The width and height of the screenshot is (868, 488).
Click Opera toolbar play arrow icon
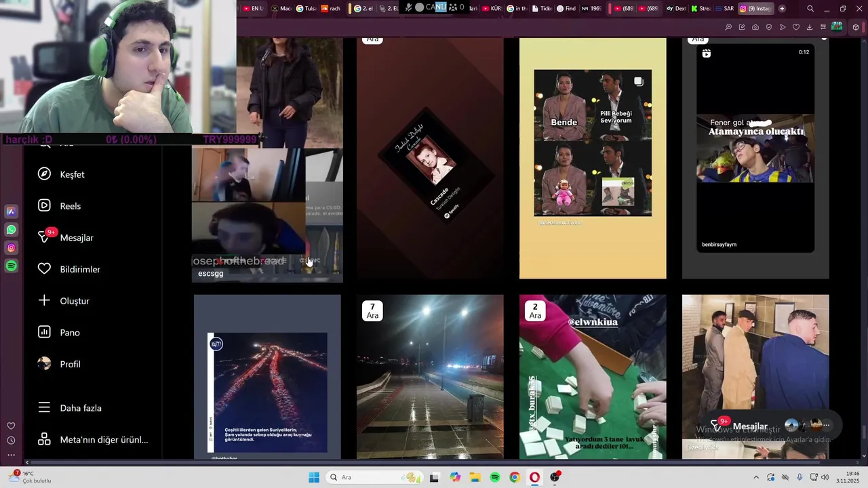coord(783,27)
